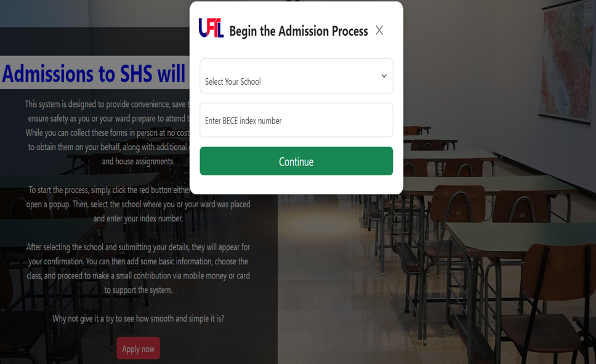Click the UFL logo in the dialog
The image size is (596, 364).
click(x=211, y=28)
